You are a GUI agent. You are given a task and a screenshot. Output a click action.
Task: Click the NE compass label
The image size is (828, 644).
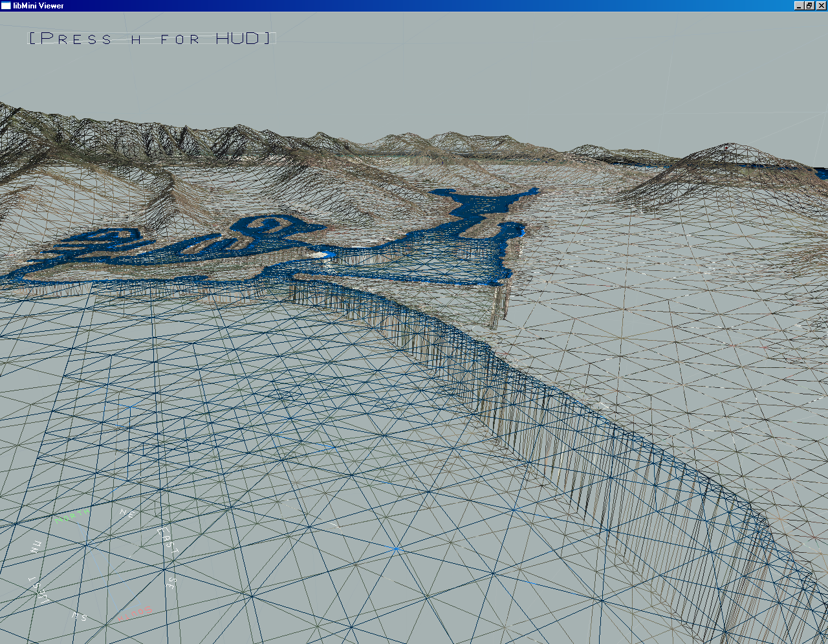pyautogui.click(x=127, y=513)
